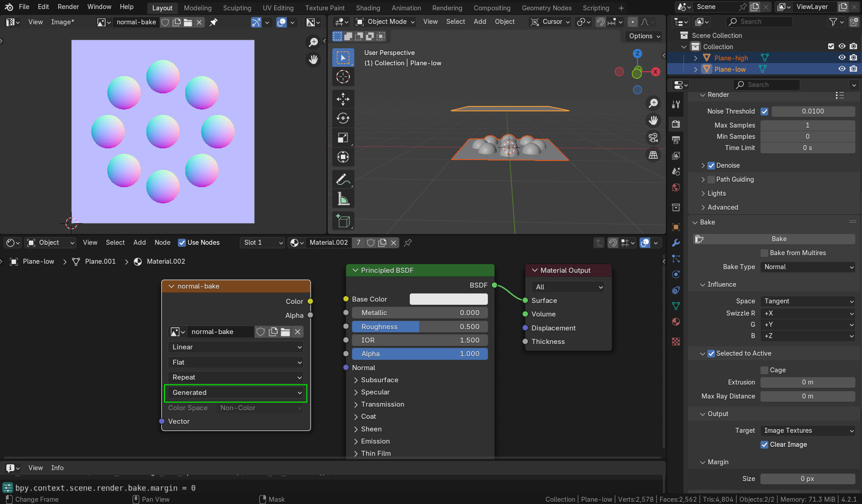The height and width of the screenshot is (504, 862).
Task: Open the Output properties tab icon
Action: (x=676, y=140)
